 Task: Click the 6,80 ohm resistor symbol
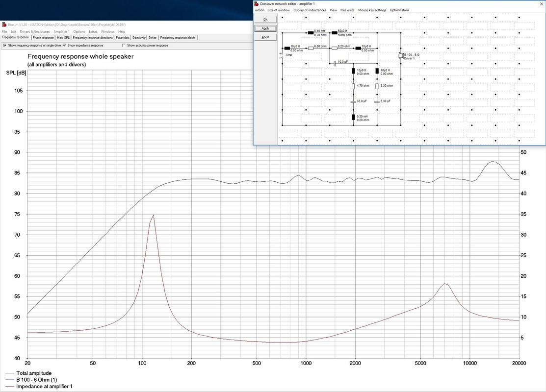click(x=311, y=48)
